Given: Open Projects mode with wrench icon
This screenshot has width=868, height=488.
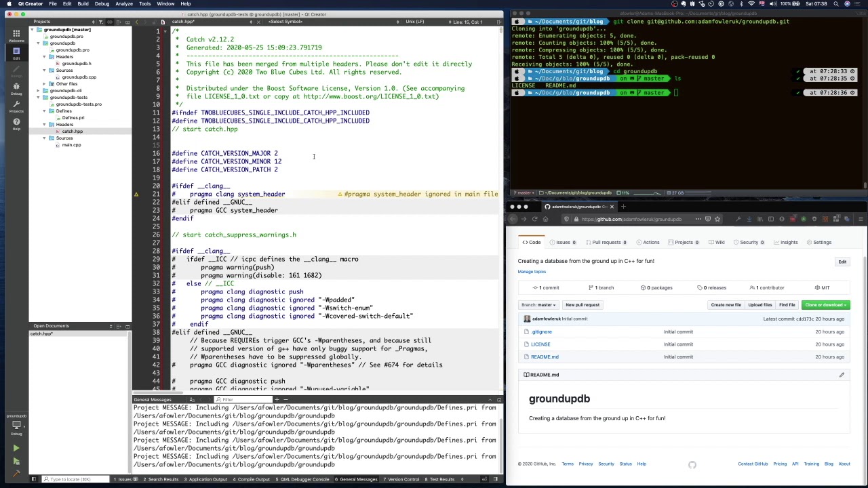Looking at the screenshot, I should pos(16,105).
